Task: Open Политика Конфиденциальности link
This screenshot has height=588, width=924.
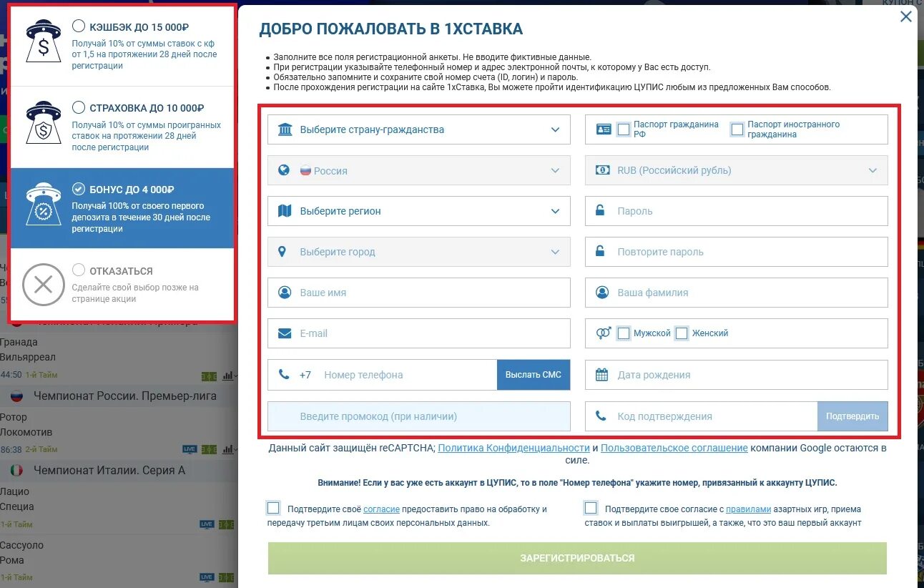Action: click(513, 448)
